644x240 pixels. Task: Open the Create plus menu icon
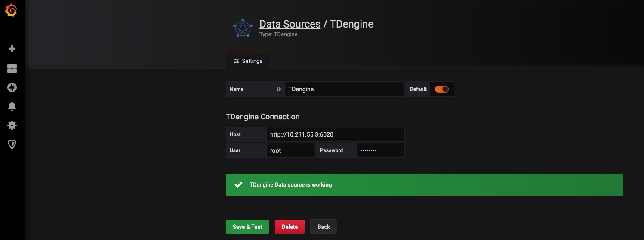pos(12,49)
